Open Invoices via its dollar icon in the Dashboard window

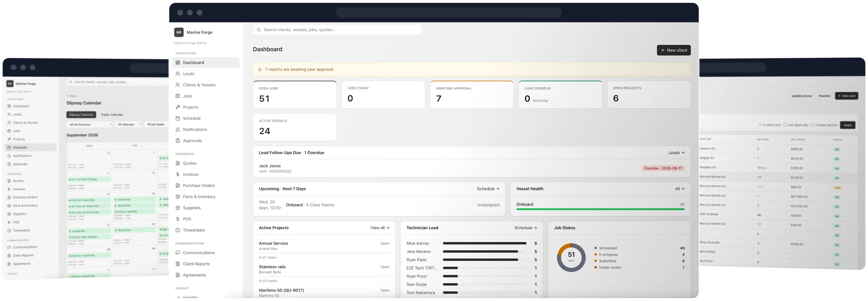coord(178,174)
